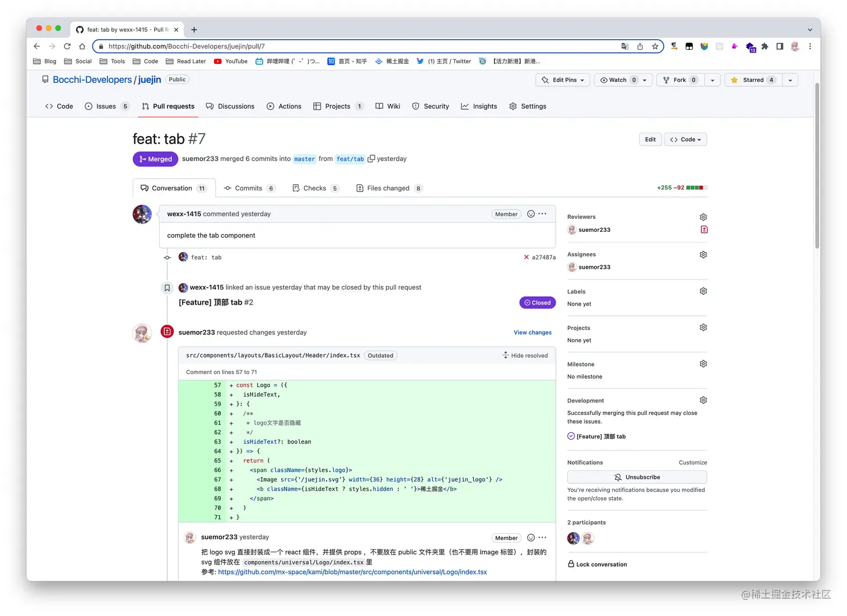Click Unsubscribe from notifications
Screen dimensions: 847x616
637,477
